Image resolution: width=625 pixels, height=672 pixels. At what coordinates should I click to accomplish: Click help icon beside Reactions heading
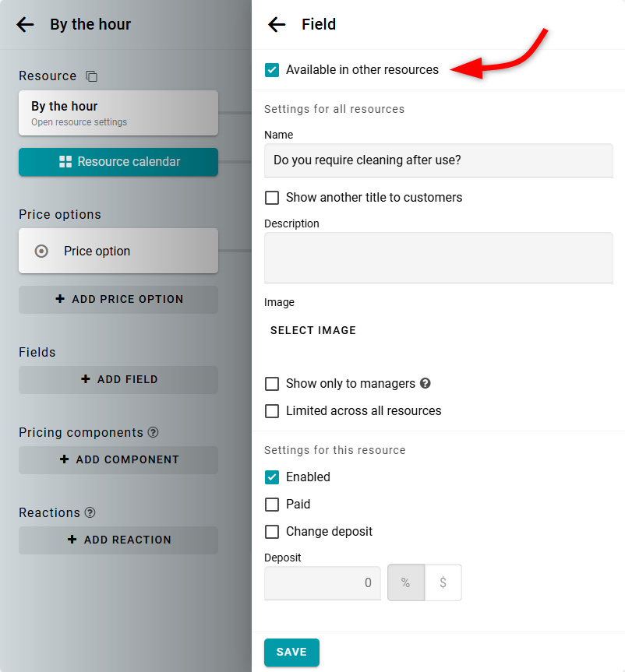[90, 512]
